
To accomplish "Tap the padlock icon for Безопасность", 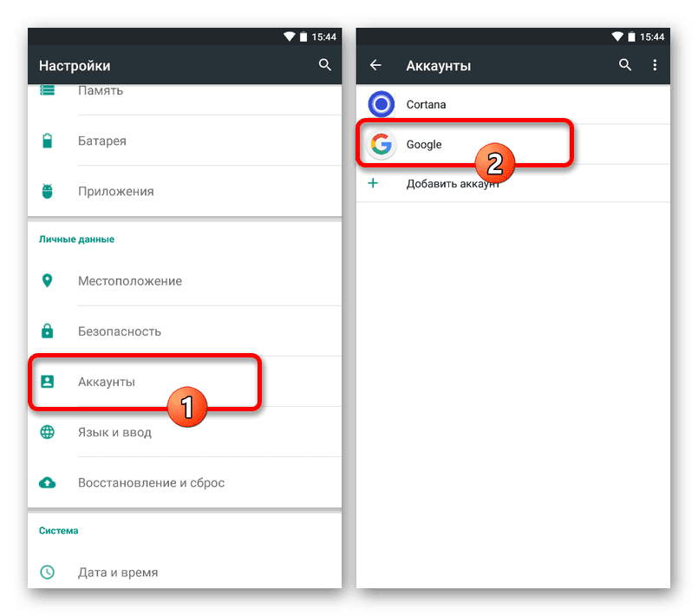I will [x=47, y=331].
